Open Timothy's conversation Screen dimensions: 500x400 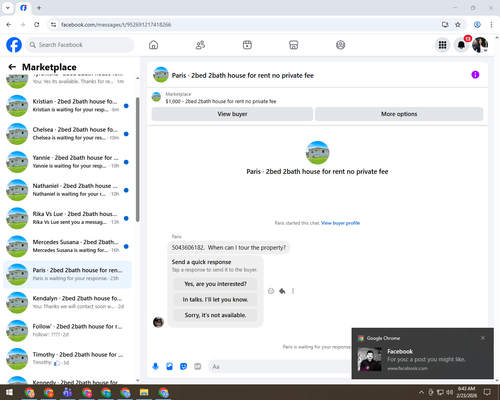pos(67,359)
